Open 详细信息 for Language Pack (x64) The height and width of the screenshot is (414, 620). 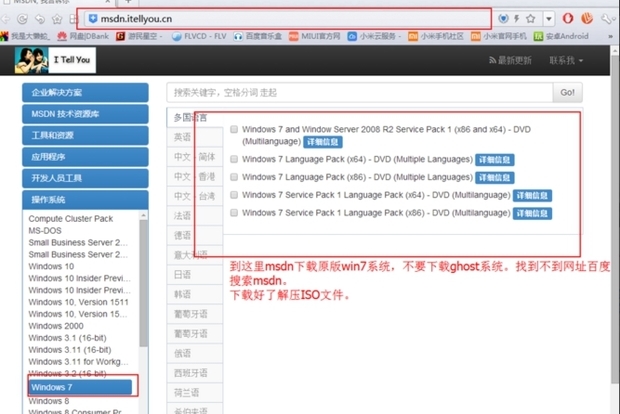click(495, 160)
